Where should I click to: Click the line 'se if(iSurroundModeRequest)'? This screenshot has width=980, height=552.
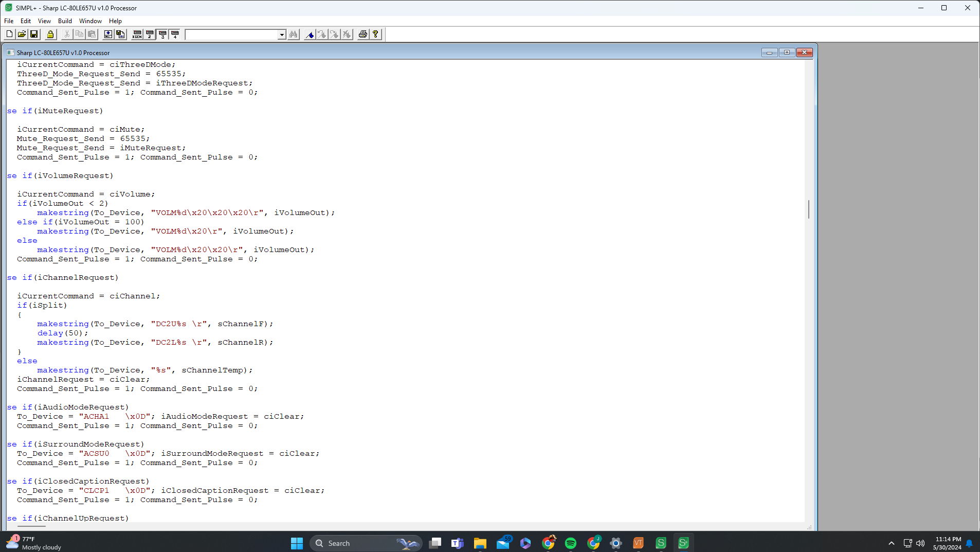pos(76,444)
